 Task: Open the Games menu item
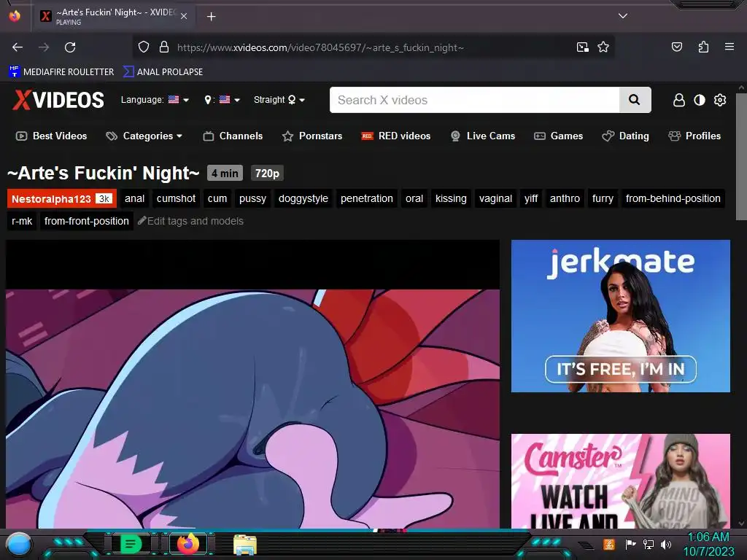558,136
